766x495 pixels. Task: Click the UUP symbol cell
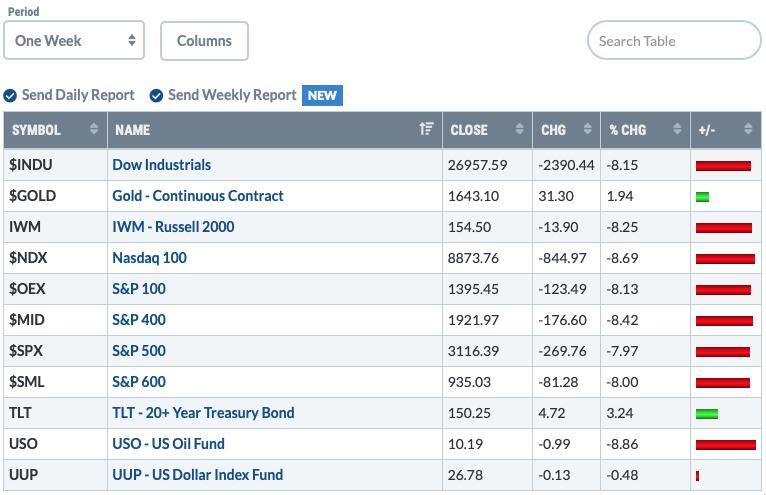point(55,475)
